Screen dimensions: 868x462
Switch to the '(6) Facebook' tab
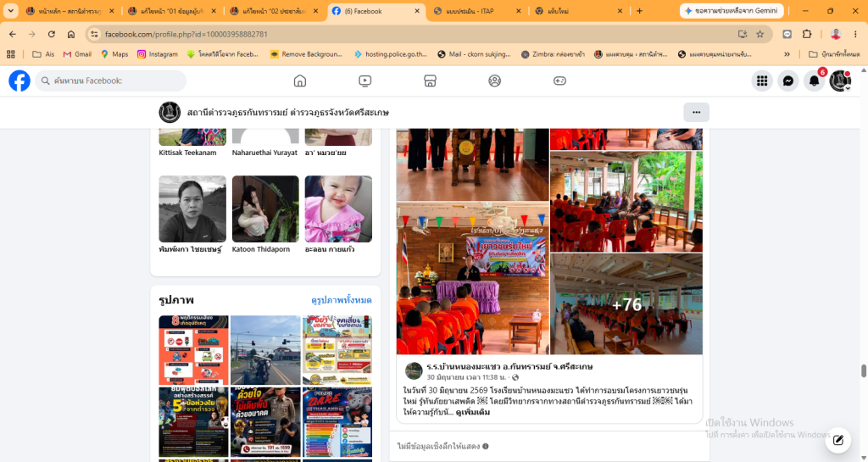point(375,11)
